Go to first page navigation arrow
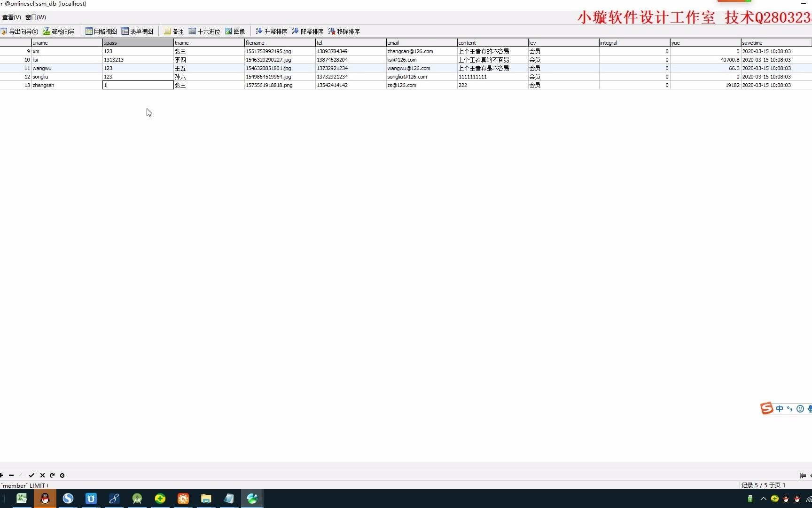Image resolution: width=812 pixels, height=508 pixels. (803, 476)
